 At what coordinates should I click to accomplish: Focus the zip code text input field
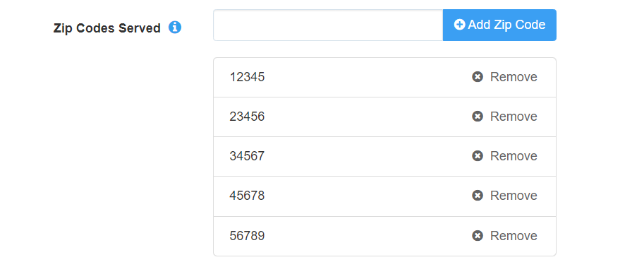[328, 25]
